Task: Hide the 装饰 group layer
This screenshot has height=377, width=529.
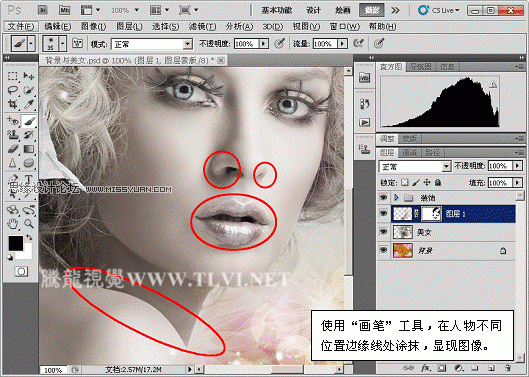Action: click(383, 197)
